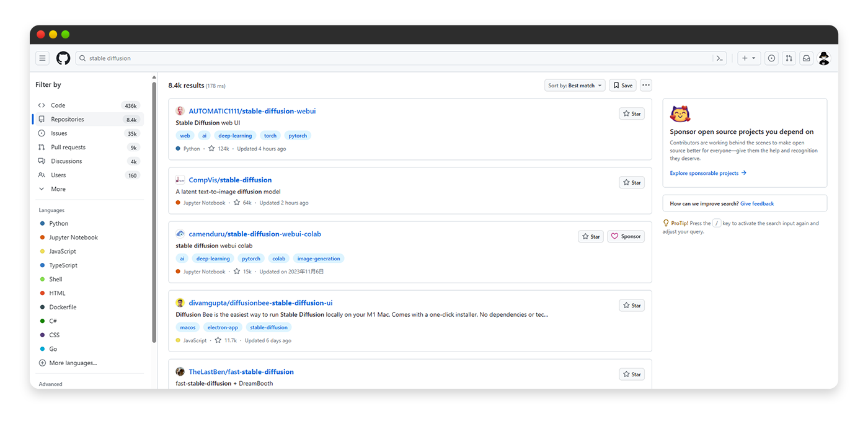Click the AUTOMATIC1111 owner avatar
Screen dimensions: 868x434
coord(180,111)
